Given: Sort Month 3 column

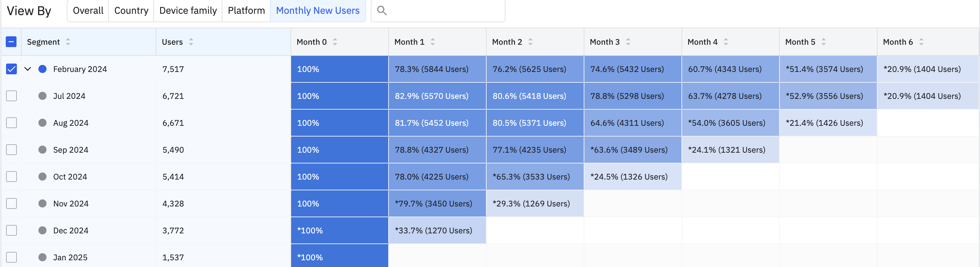Looking at the screenshot, I should 628,42.
